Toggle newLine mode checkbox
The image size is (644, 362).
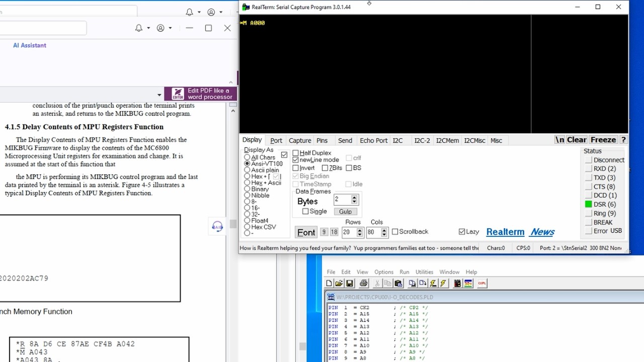coord(295,160)
